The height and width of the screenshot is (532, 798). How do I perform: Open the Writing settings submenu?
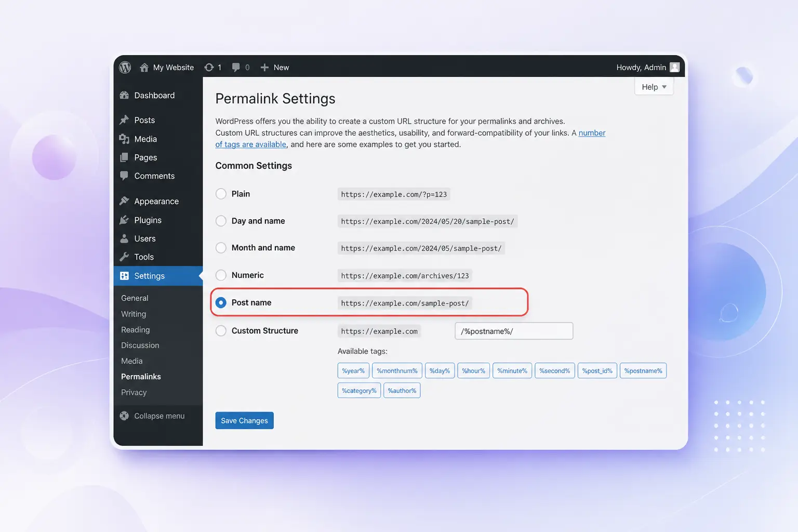pyautogui.click(x=134, y=314)
